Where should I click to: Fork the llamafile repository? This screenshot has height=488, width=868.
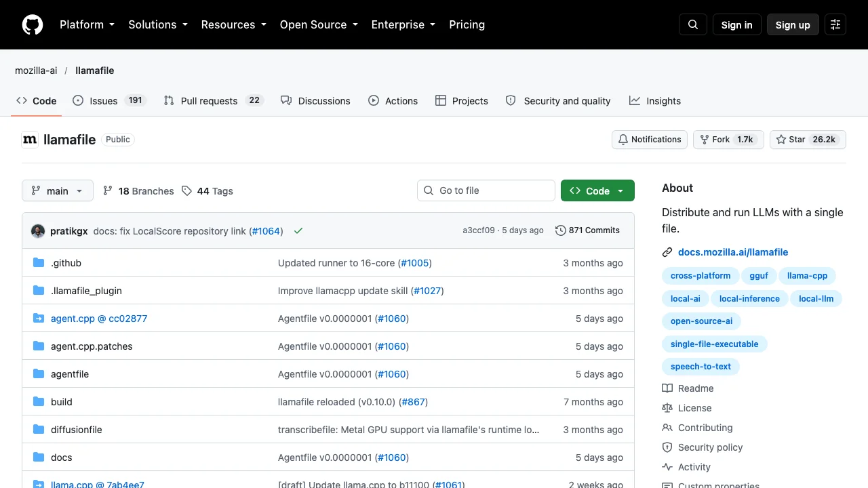click(728, 140)
